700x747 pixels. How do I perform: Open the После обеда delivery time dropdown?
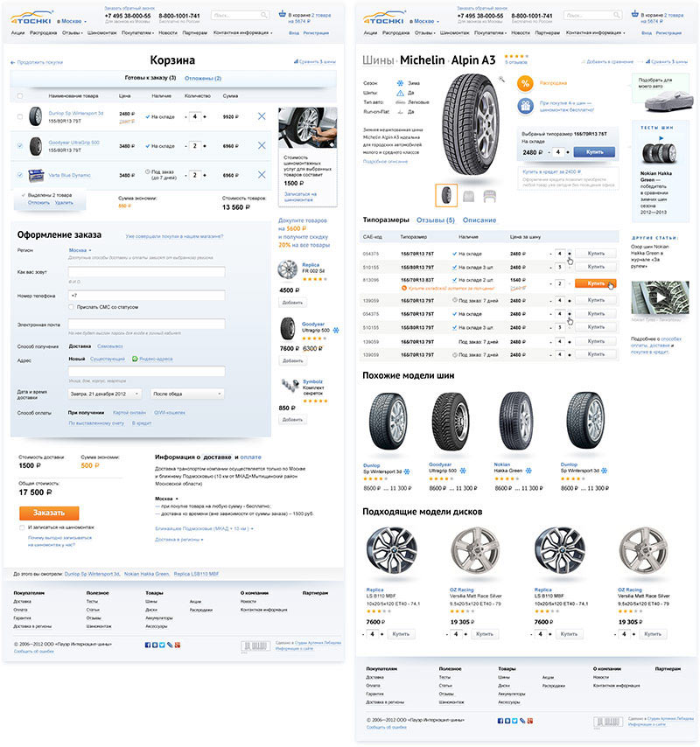[187, 394]
